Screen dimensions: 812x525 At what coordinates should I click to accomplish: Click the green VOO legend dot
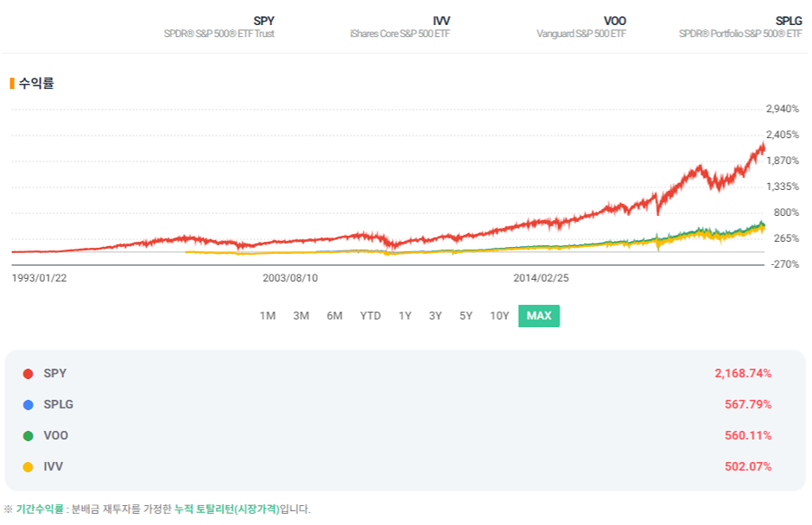tap(28, 436)
